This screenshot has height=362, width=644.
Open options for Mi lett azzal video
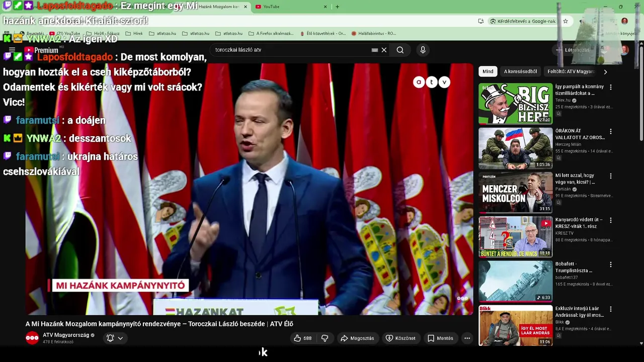pos(611,176)
